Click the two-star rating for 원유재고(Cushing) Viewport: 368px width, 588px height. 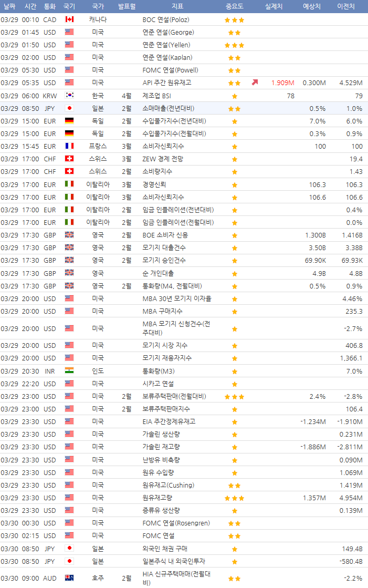pyautogui.click(x=235, y=486)
